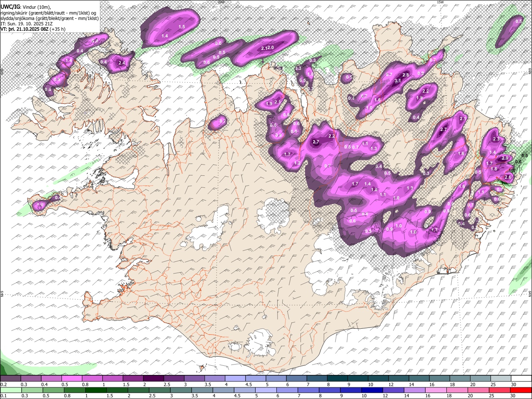Screen dimensions: 532x399
Task: Select the dark teal 10 swatch in snow legend
Action: pos(378,379)
